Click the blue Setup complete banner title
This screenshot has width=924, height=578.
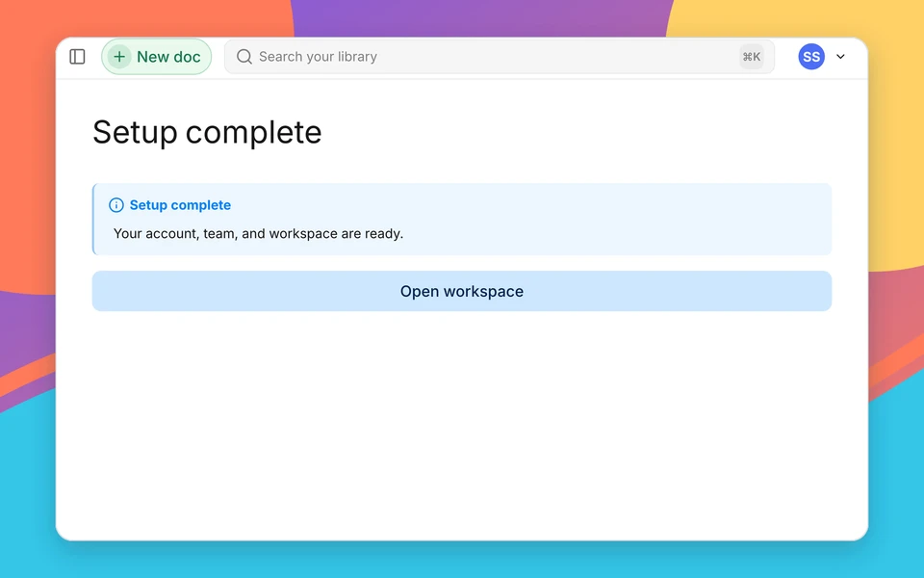pos(180,204)
